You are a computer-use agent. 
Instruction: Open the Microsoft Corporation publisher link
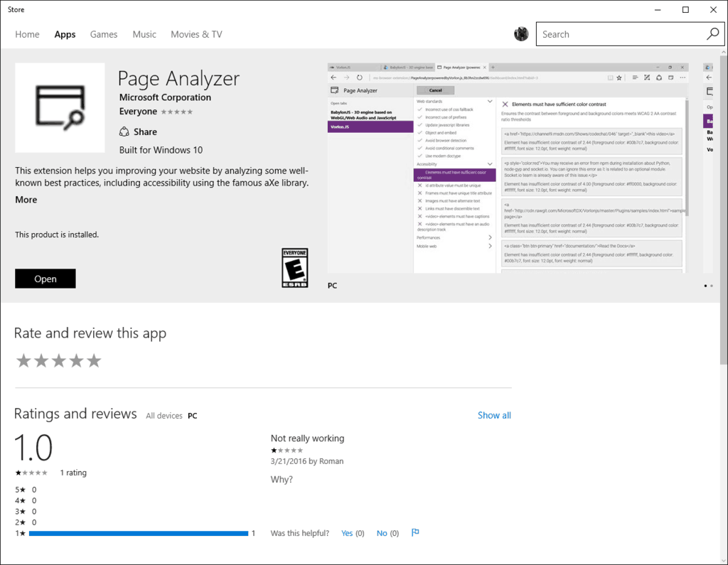pos(165,97)
